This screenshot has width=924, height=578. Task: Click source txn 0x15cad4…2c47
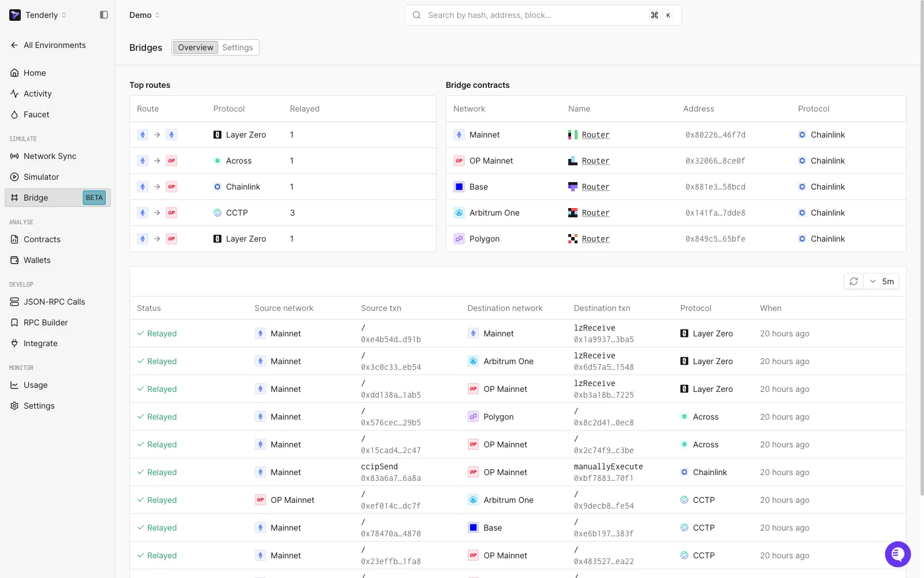click(391, 450)
